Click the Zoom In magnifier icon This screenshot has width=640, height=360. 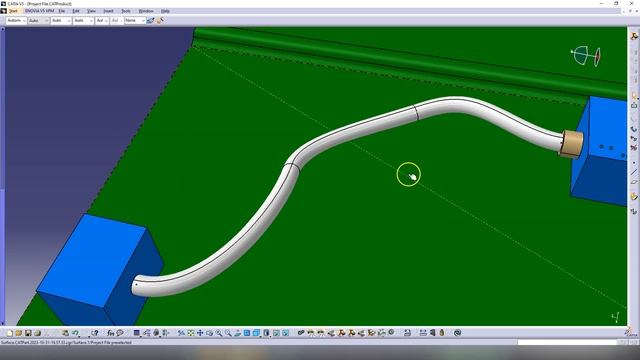(x=219, y=333)
